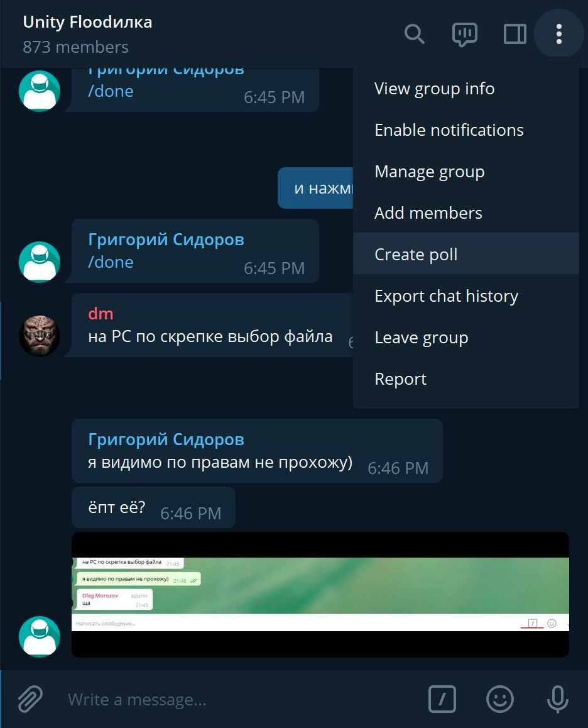Open the emoji picker smiley icon
The height and width of the screenshot is (728, 588).
click(500, 698)
